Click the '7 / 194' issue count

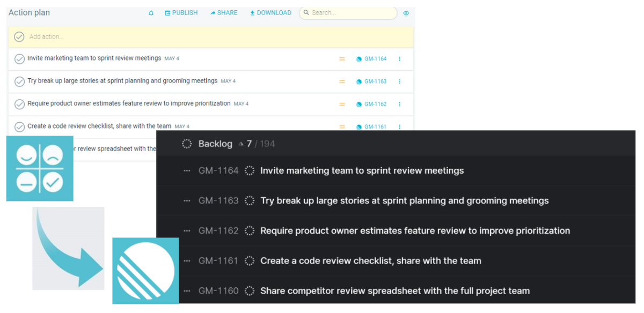(x=261, y=144)
